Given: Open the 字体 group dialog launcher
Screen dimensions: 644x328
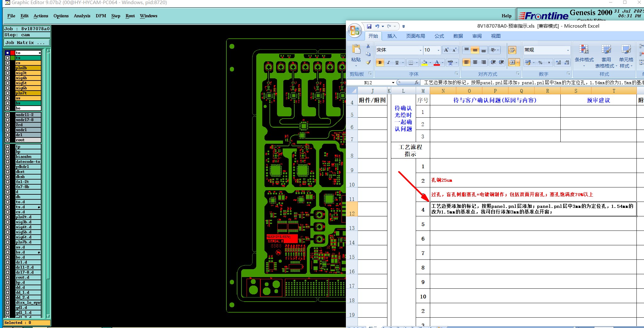Looking at the screenshot, I should pos(456,74).
